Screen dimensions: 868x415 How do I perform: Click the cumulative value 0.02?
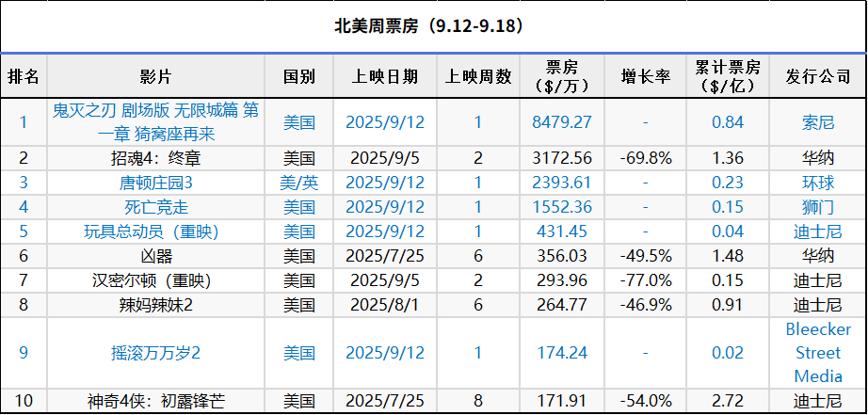tap(728, 353)
